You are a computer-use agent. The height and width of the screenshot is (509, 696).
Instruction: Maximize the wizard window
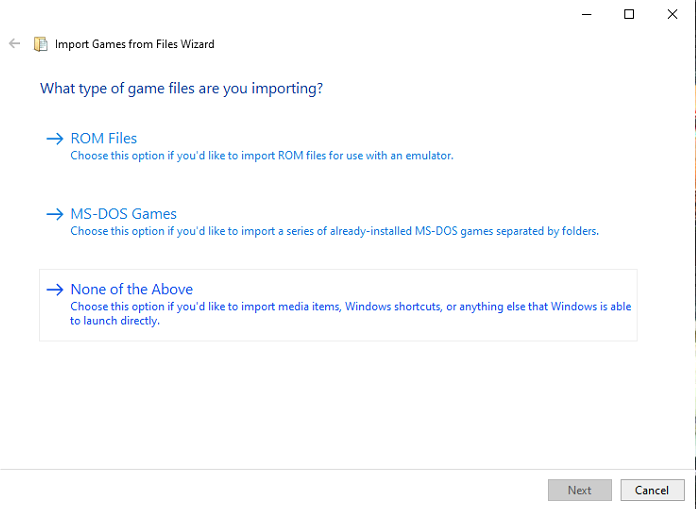point(629,14)
